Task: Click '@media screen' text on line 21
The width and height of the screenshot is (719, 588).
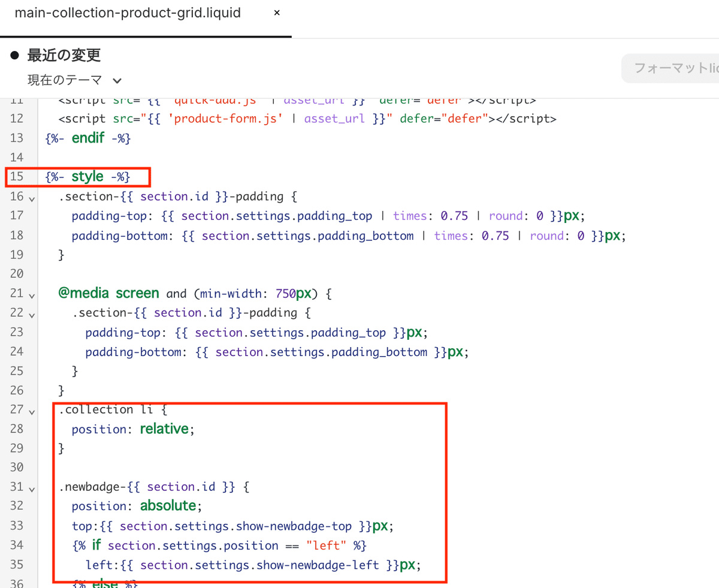Action: [x=109, y=294]
